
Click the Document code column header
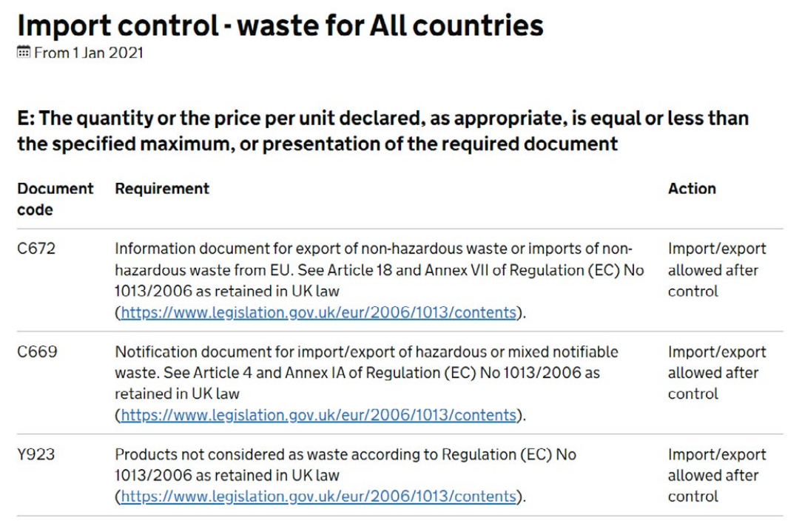point(55,199)
